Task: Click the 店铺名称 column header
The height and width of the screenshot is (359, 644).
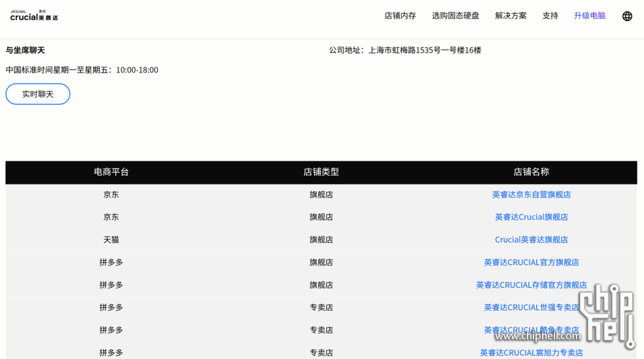Action: (532, 172)
